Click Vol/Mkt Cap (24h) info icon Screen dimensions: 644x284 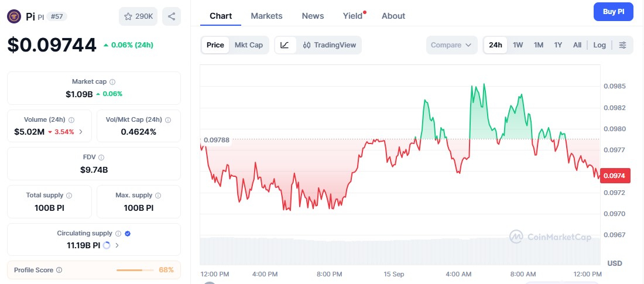point(168,120)
